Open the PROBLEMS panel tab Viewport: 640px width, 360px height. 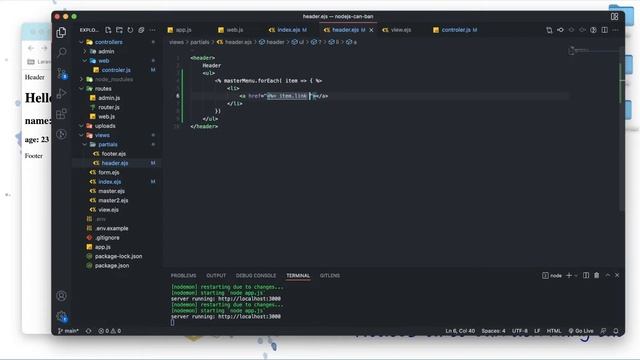tap(183, 276)
